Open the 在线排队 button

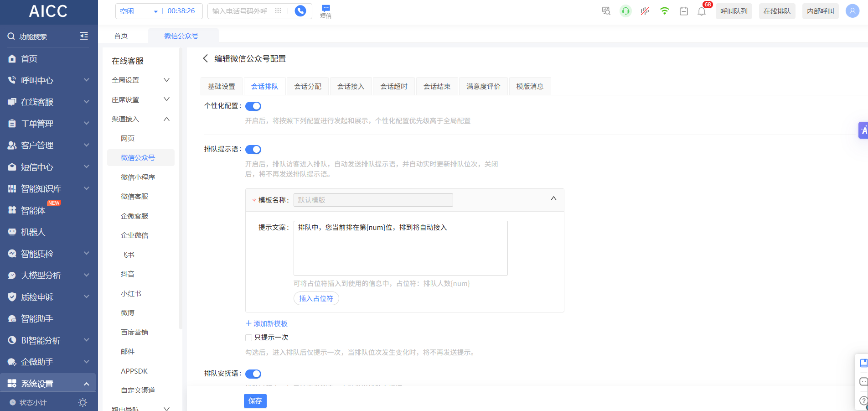pyautogui.click(x=777, y=11)
